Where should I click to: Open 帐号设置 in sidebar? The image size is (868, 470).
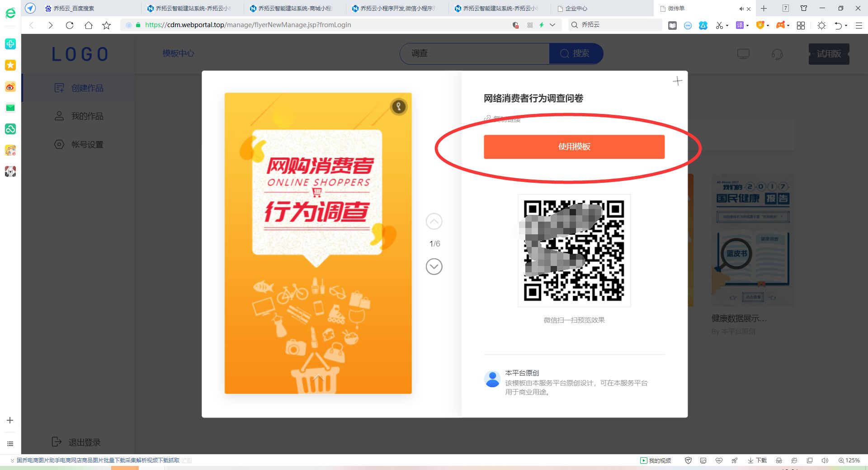(78, 144)
